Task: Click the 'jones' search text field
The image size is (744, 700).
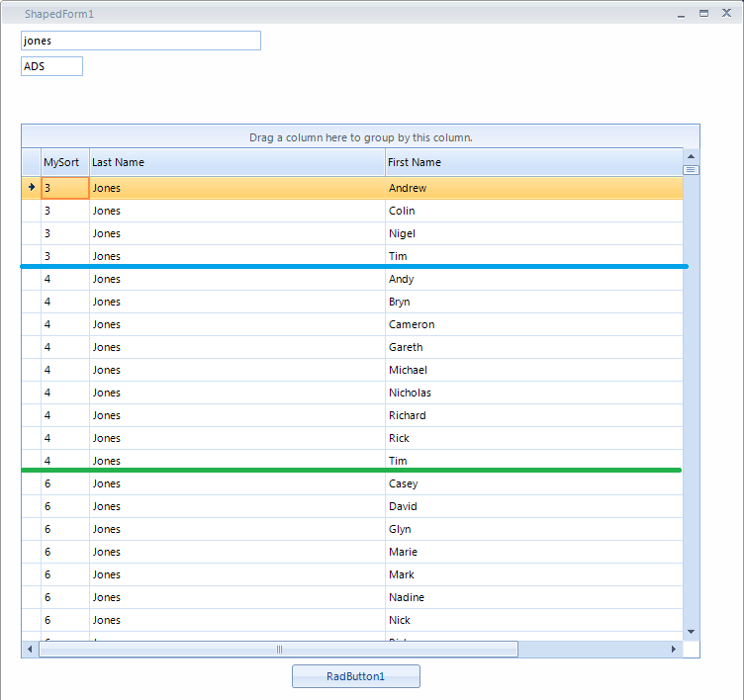Action: click(x=140, y=41)
